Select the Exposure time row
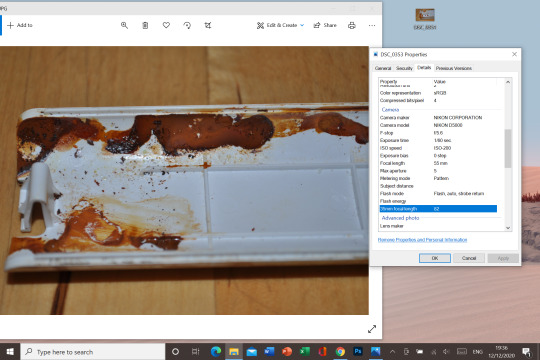Image resolution: width=540 pixels, height=360 pixels. click(438, 140)
